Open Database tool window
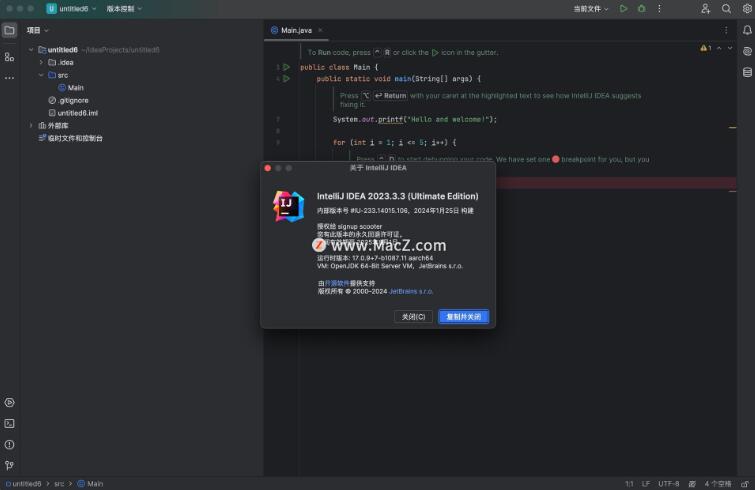This screenshot has height=490, width=755. tap(747, 72)
